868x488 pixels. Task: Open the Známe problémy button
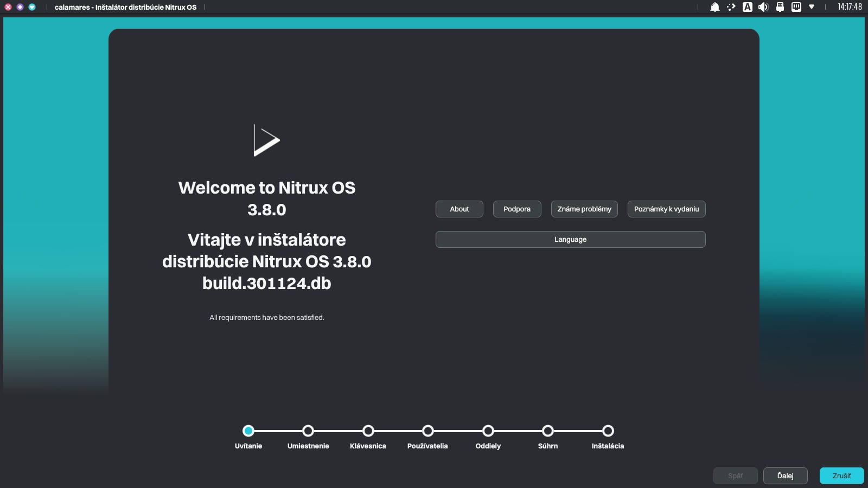[584, 209]
